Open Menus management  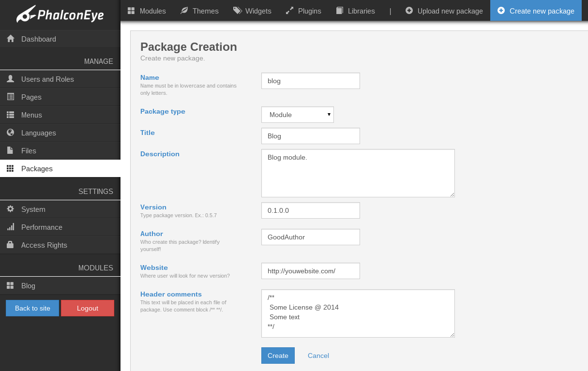point(60,115)
